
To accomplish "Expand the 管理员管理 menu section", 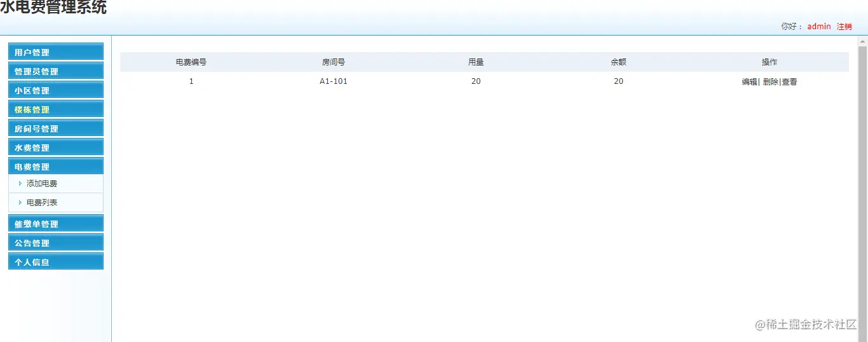I will [56, 71].
